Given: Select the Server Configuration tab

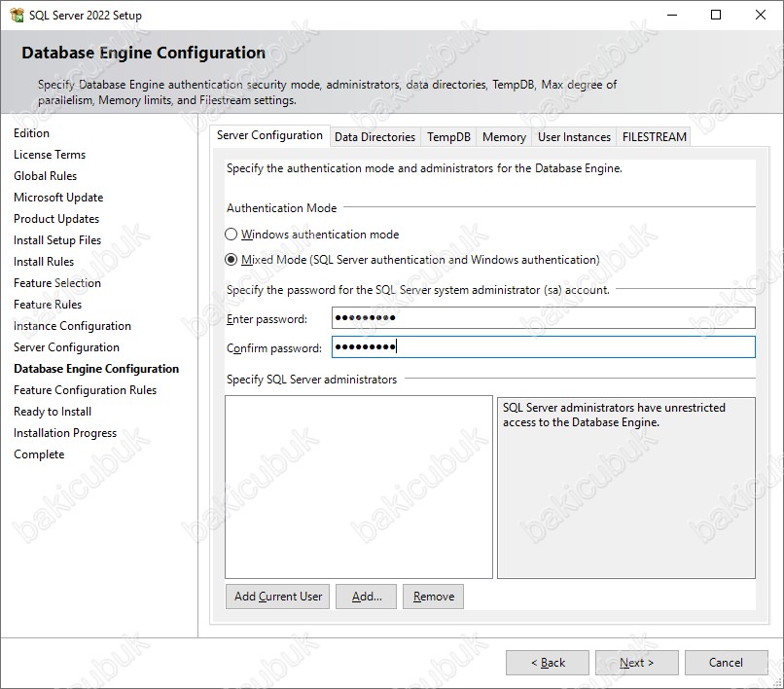Looking at the screenshot, I should tap(269, 135).
